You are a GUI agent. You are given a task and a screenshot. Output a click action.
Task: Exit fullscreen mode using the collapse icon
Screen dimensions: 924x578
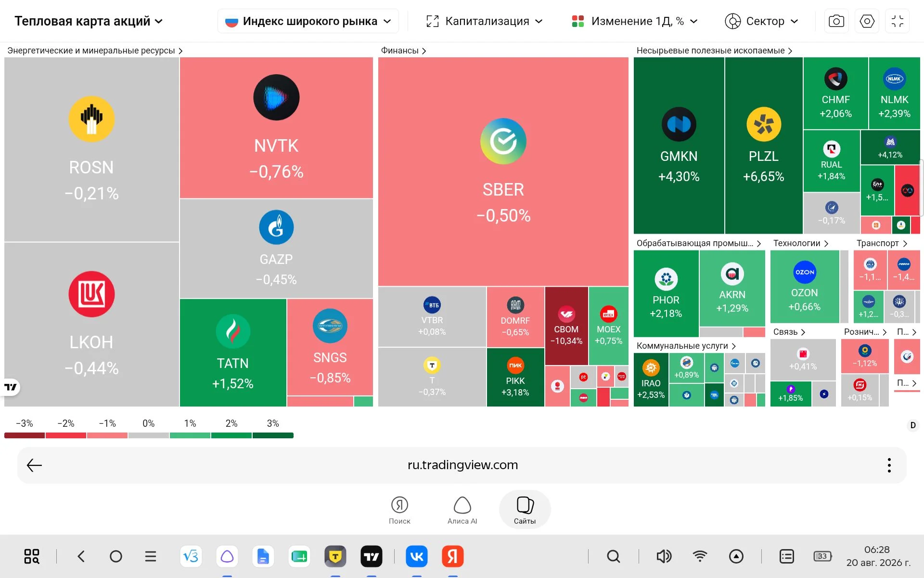897,21
